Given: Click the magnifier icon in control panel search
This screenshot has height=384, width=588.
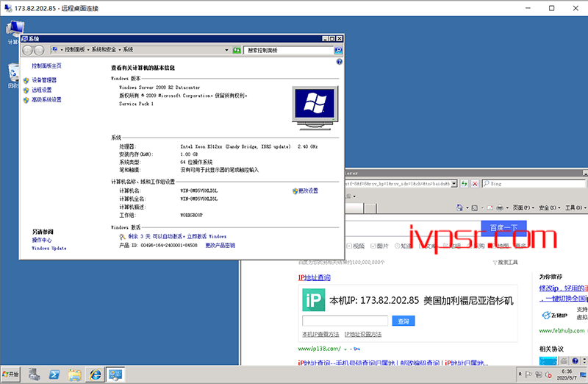Looking at the screenshot, I should pos(338,50).
